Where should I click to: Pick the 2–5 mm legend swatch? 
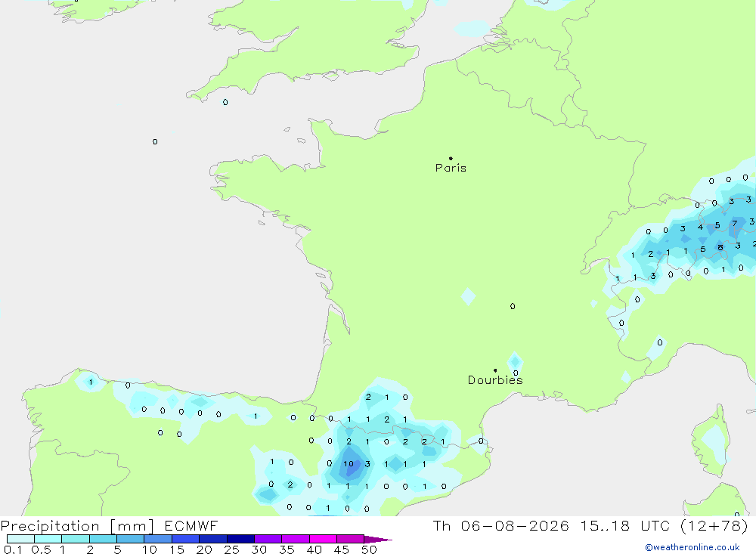tap(103, 539)
